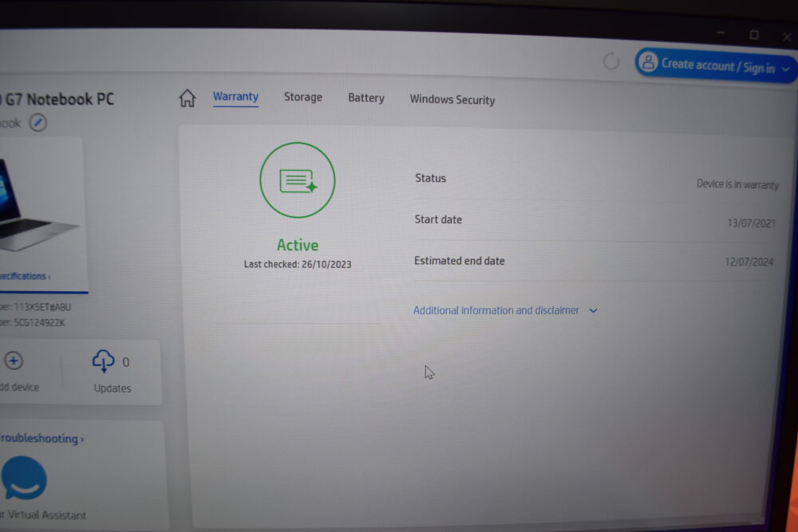
Task: Open Updates cloud download icon
Action: [103, 361]
